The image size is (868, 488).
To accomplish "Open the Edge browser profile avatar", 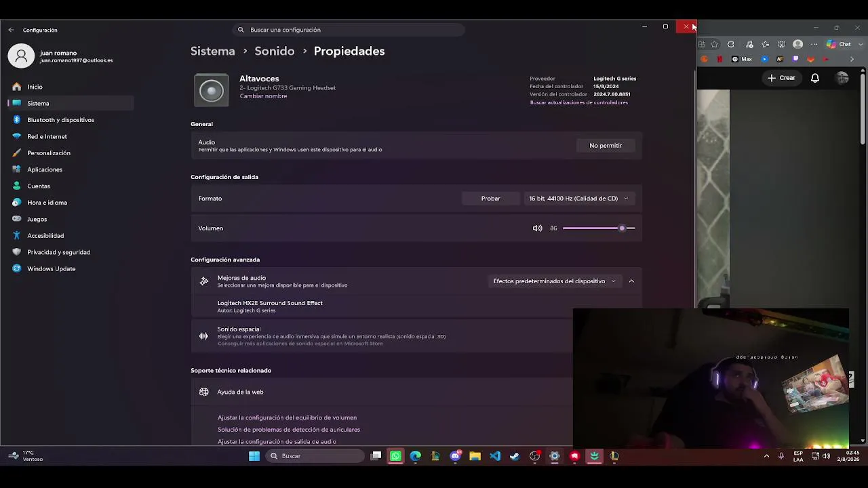I will click(797, 44).
